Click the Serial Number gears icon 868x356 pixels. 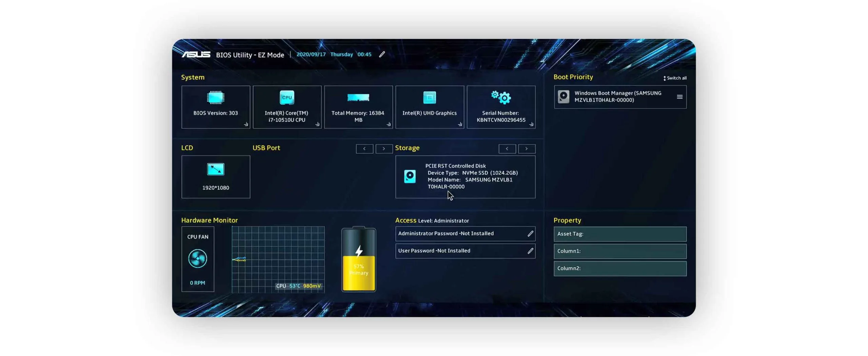501,98
